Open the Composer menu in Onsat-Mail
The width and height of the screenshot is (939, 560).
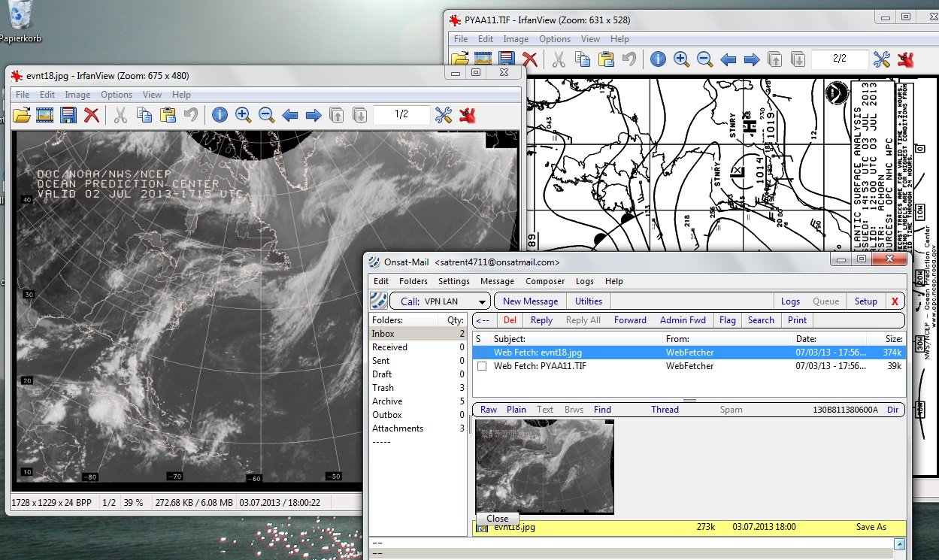[544, 281]
